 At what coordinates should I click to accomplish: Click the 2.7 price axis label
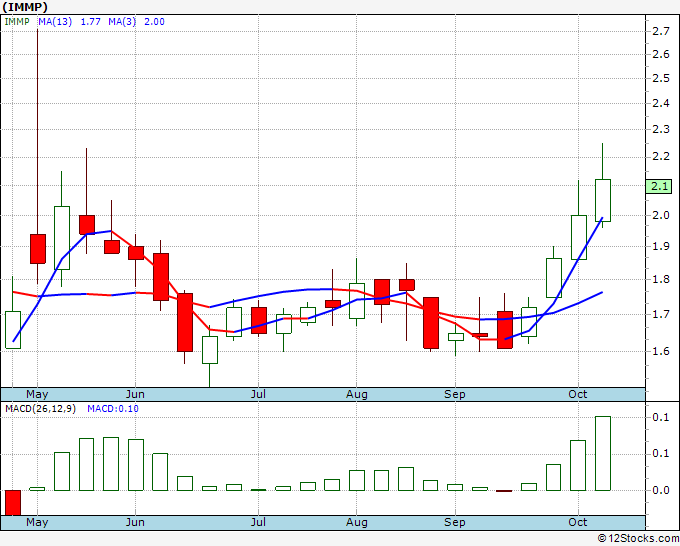coord(661,31)
